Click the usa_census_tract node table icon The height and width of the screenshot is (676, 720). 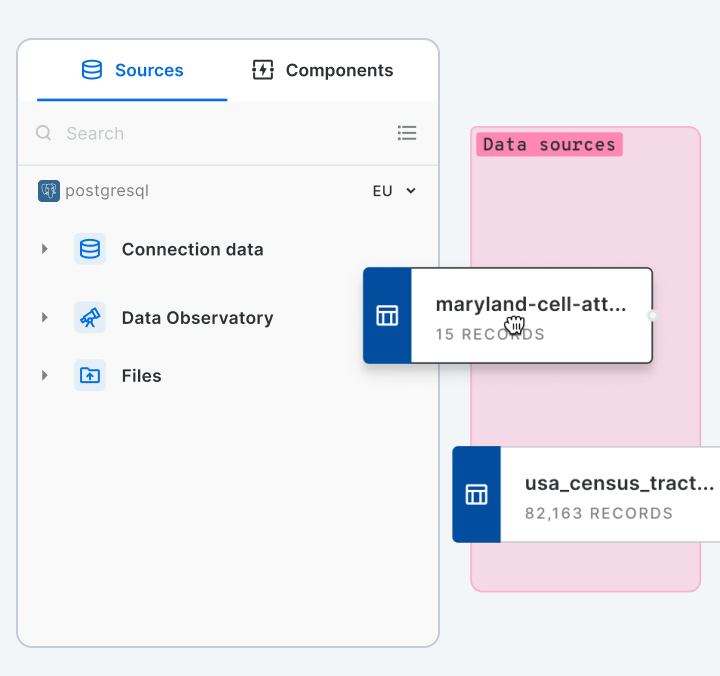477,495
